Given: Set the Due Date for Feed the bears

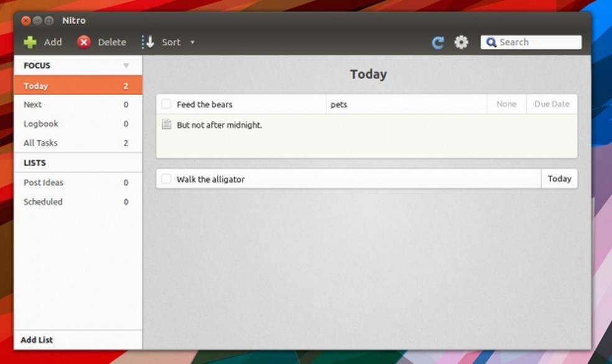Looking at the screenshot, I should (552, 104).
